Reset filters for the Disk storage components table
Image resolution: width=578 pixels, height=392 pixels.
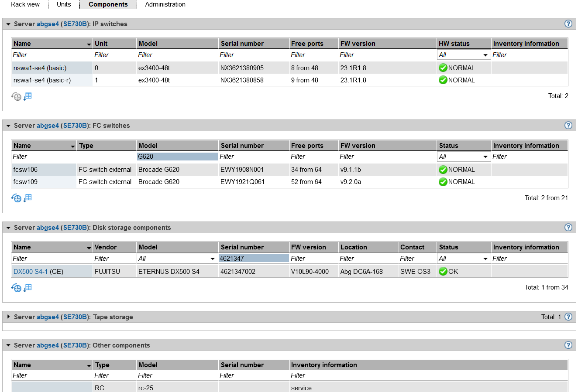pos(16,288)
